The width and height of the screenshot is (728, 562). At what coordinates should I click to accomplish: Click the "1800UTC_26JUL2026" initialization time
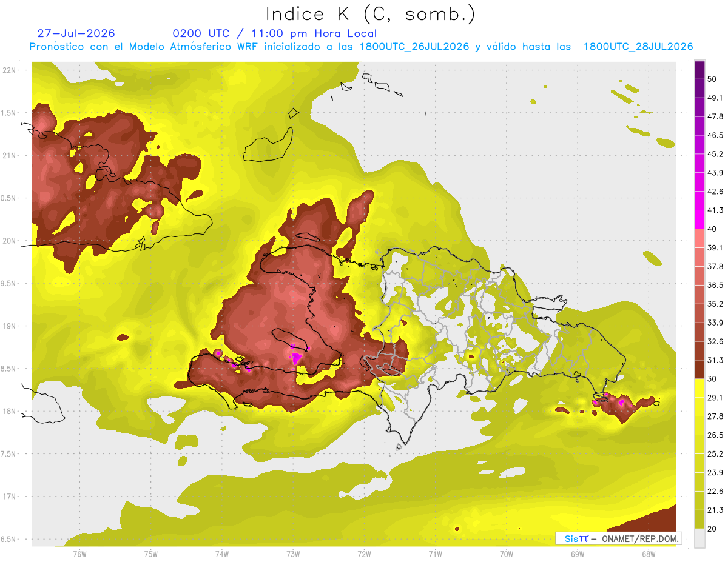(414, 47)
